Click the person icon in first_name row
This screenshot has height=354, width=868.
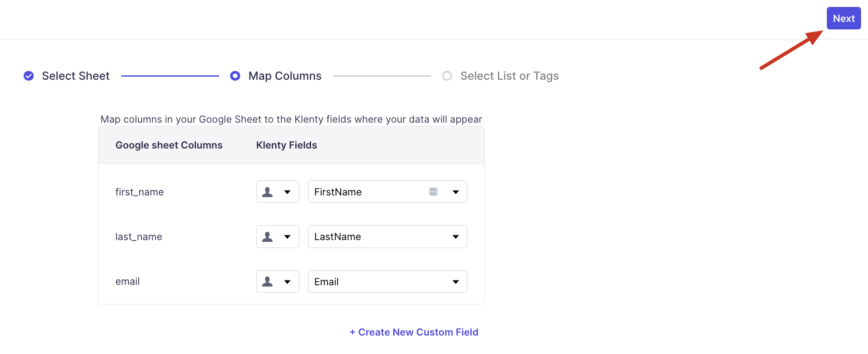coord(267,192)
